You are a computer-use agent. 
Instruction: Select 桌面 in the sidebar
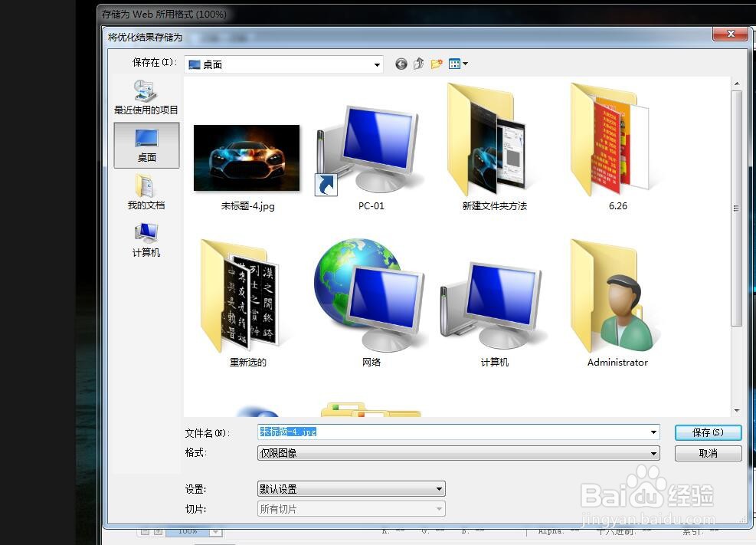click(146, 146)
